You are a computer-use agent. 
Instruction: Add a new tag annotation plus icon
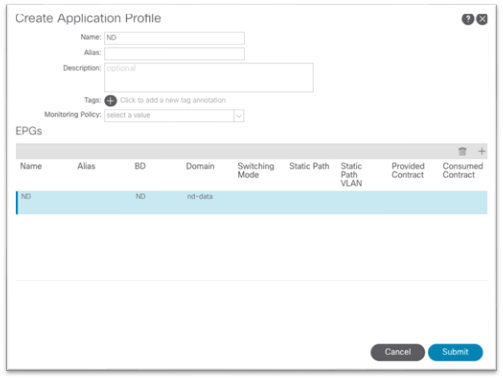[111, 100]
